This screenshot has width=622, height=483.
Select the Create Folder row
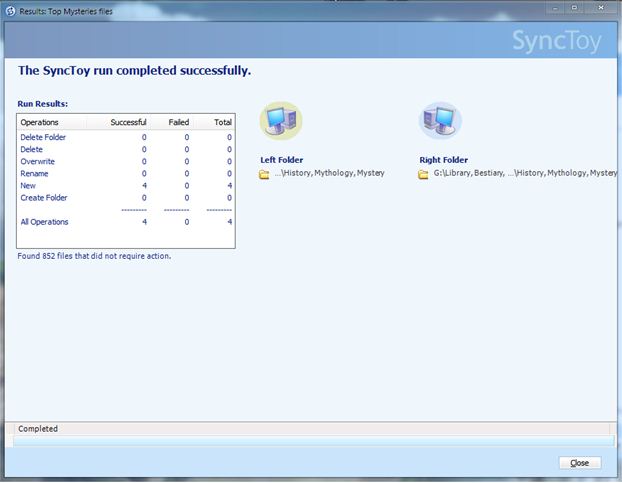[x=126, y=198]
